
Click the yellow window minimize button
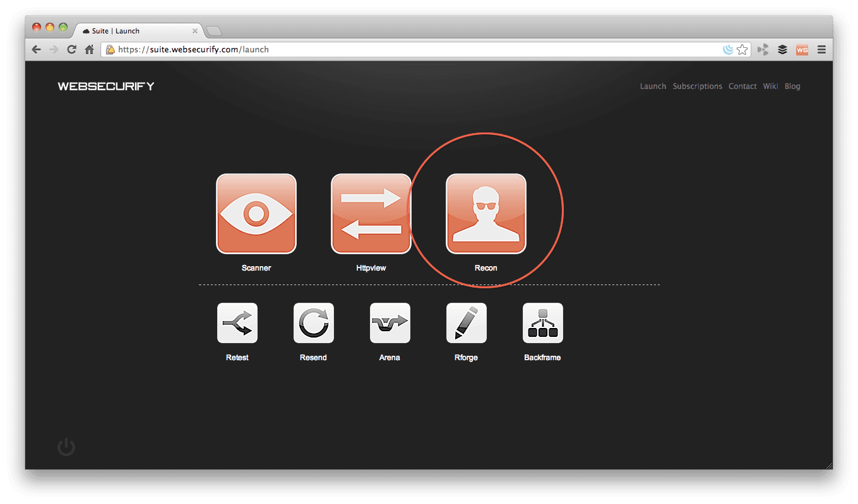pyautogui.click(x=50, y=27)
